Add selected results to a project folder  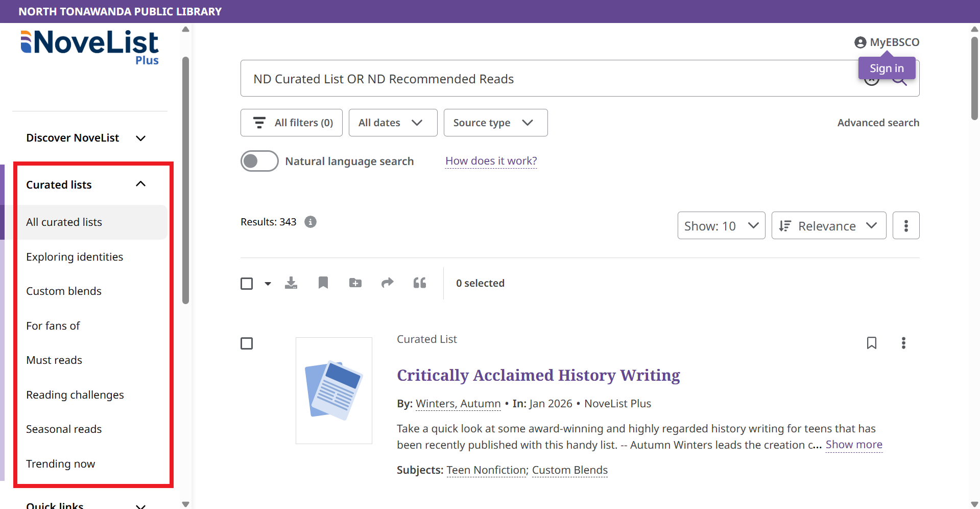[x=355, y=283]
